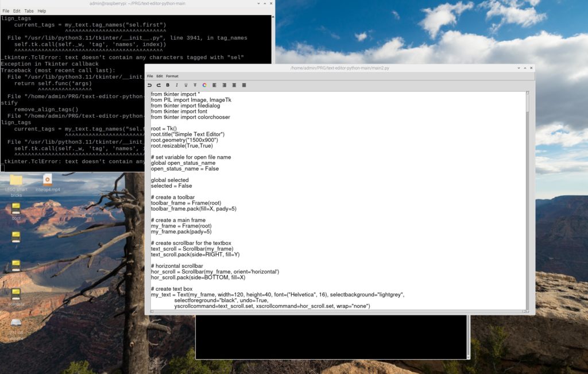Click the Undo arrow icon in editor toolbar

pyautogui.click(x=150, y=85)
